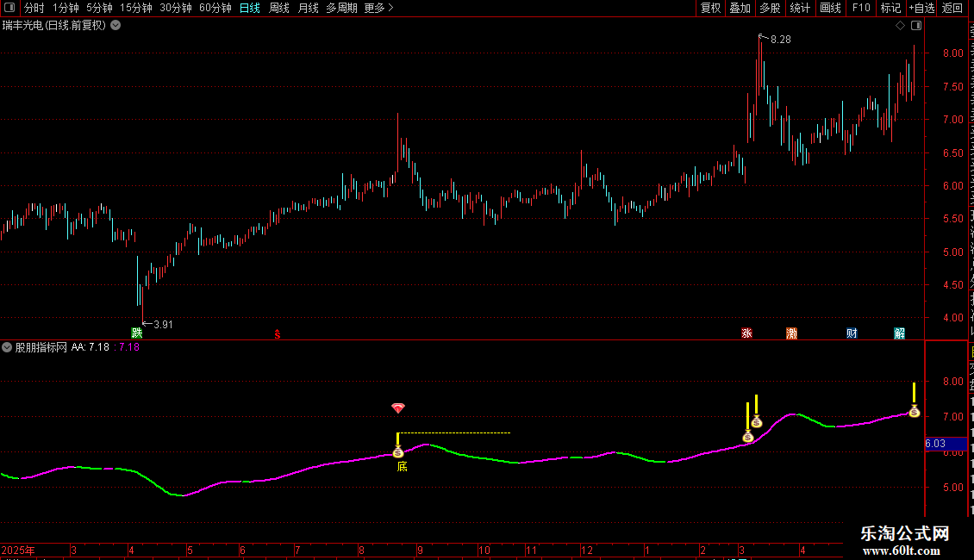The width and height of the screenshot is (974, 560).
Task: Expand the 股朋指标网 indicator dropdown
Action: pyautogui.click(x=7, y=347)
